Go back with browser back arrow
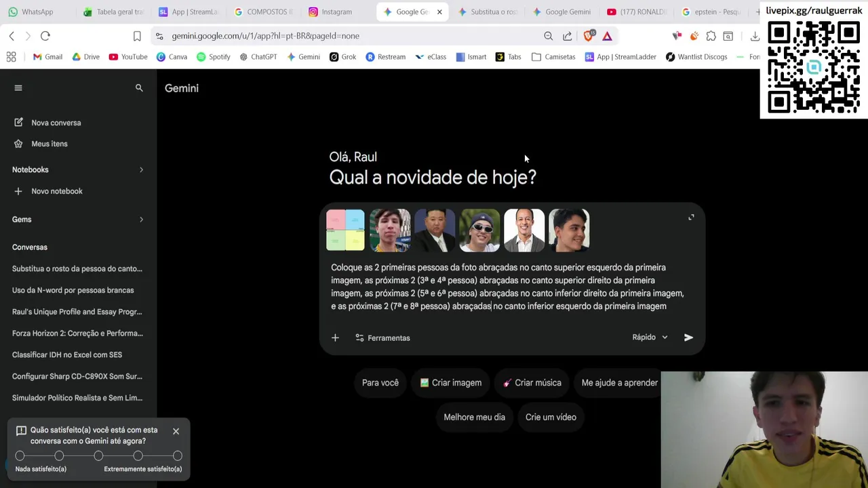868x488 pixels. point(12,36)
